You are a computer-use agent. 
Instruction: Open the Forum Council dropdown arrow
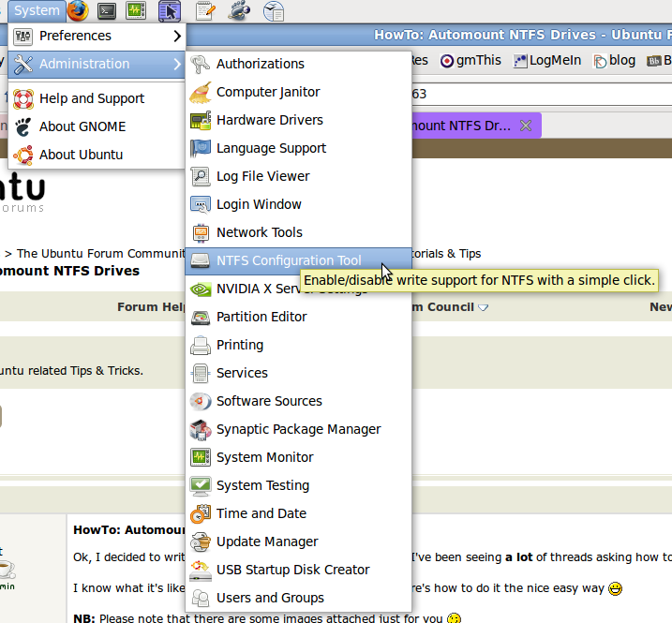[x=483, y=307]
